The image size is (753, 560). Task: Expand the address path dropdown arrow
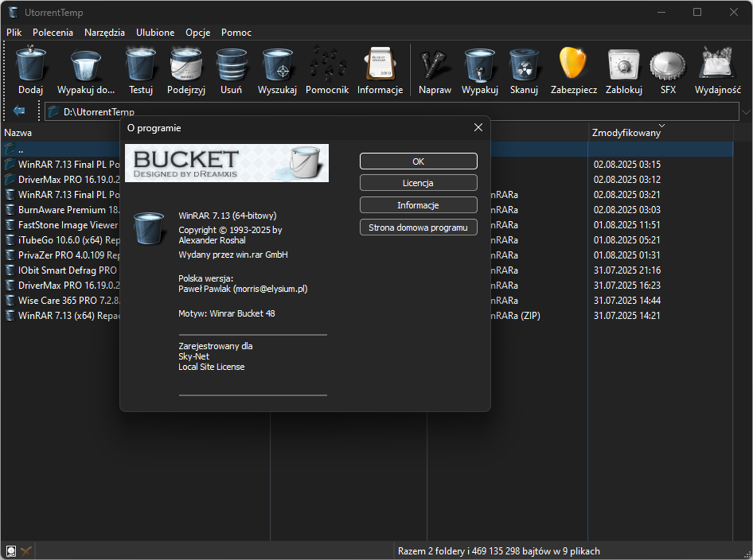[x=745, y=112]
